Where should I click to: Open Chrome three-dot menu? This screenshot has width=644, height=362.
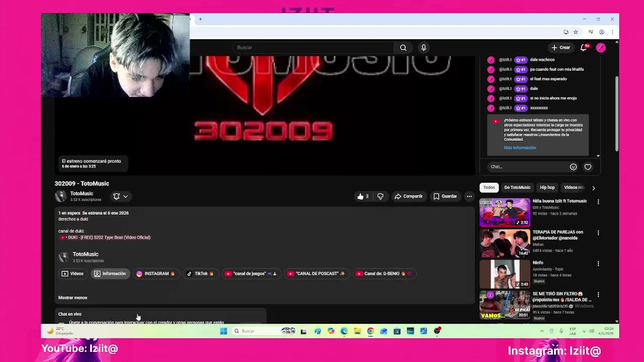(612, 32)
